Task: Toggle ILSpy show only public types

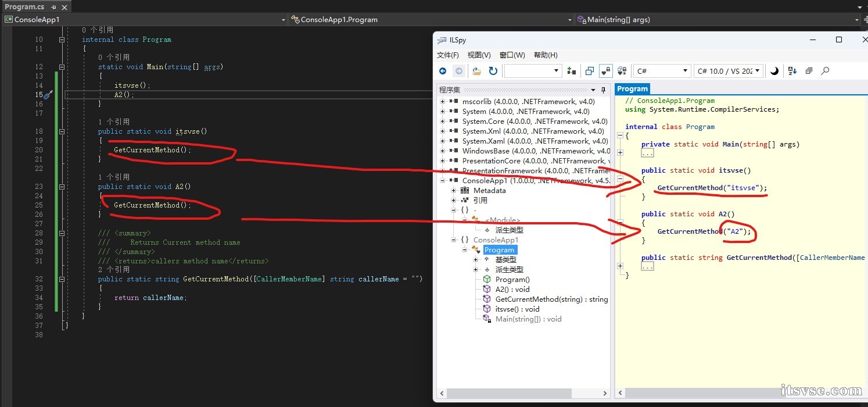Action: [590, 71]
